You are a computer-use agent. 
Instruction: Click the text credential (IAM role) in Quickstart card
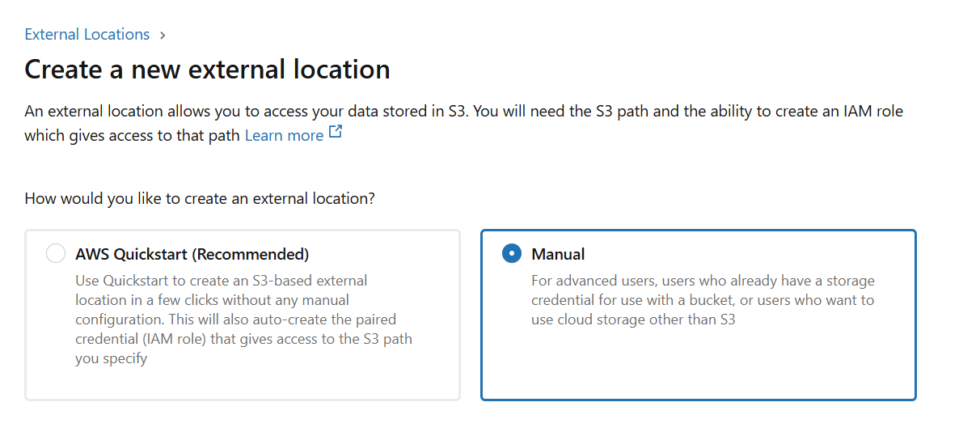coord(140,339)
